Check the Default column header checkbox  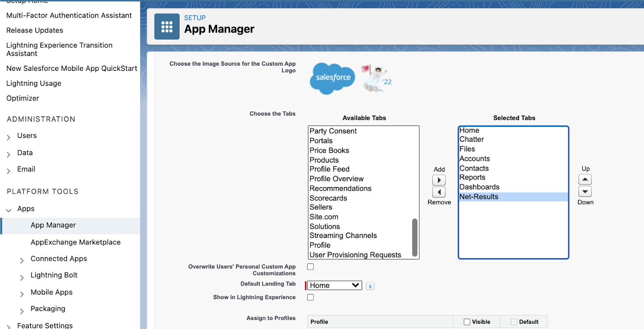pyautogui.click(x=514, y=322)
